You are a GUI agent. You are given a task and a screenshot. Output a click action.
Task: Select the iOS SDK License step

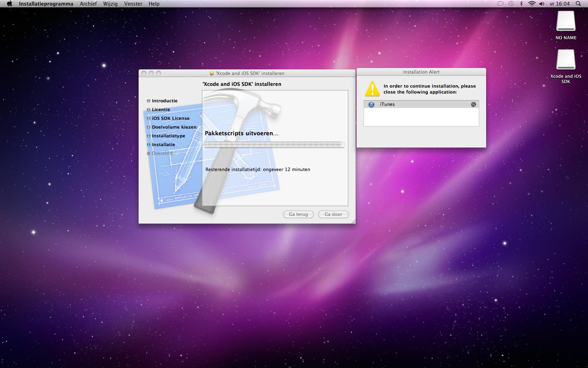pos(168,118)
